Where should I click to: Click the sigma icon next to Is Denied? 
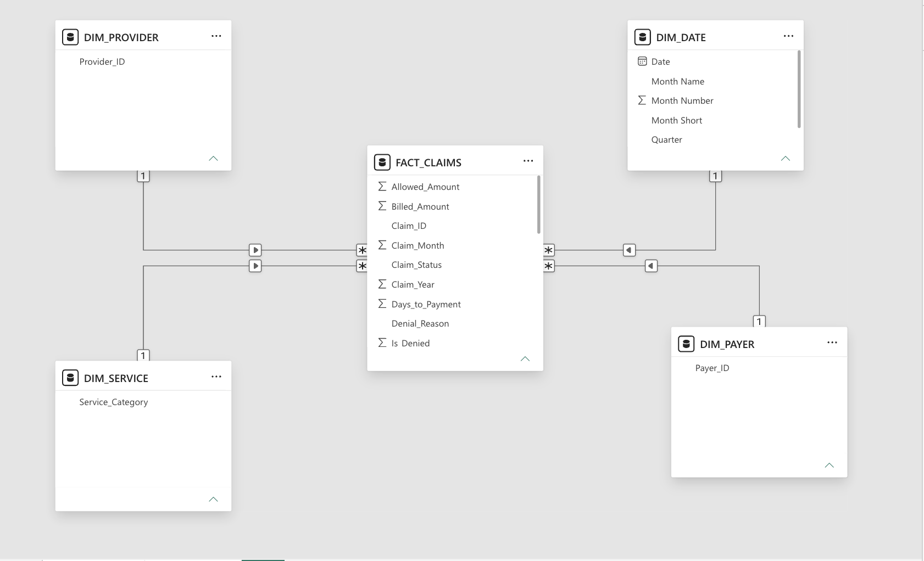click(x=382, y=343)
